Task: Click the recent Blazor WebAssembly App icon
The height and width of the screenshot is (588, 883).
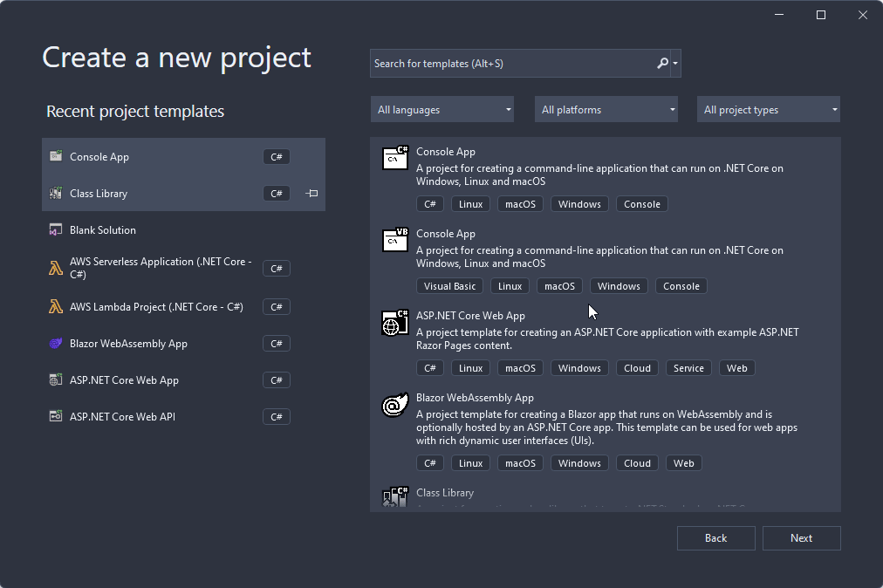Action: (x=56, y=344)
